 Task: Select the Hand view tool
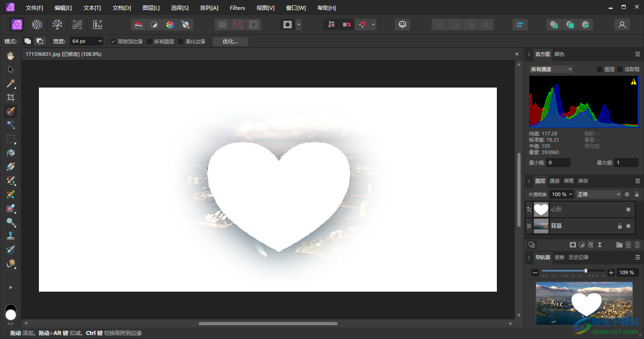pos(11,56)
